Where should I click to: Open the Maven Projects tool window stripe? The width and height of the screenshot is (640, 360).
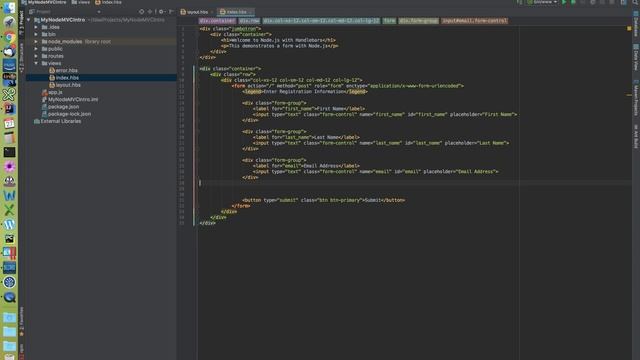[x=636, y=98]
